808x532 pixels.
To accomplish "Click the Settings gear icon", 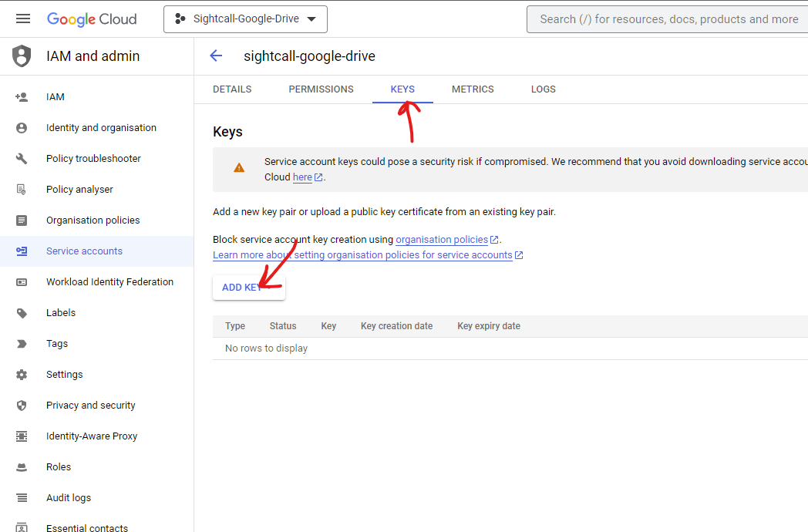I will click(22, 375).
